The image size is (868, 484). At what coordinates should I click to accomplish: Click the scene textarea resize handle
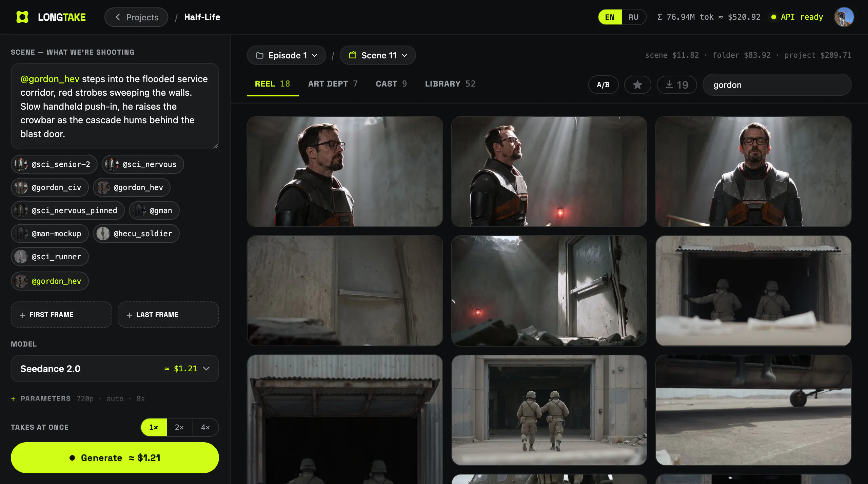tap(216, 146)
